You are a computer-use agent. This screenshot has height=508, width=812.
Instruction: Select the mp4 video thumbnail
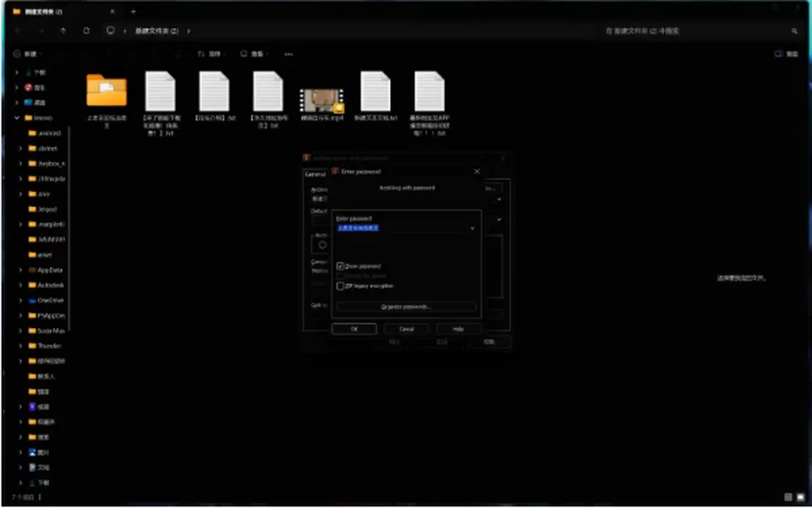(x=322, y=101)
